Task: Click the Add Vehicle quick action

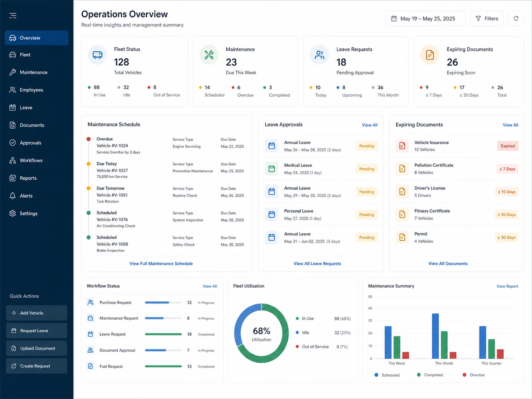Action: 37,313
